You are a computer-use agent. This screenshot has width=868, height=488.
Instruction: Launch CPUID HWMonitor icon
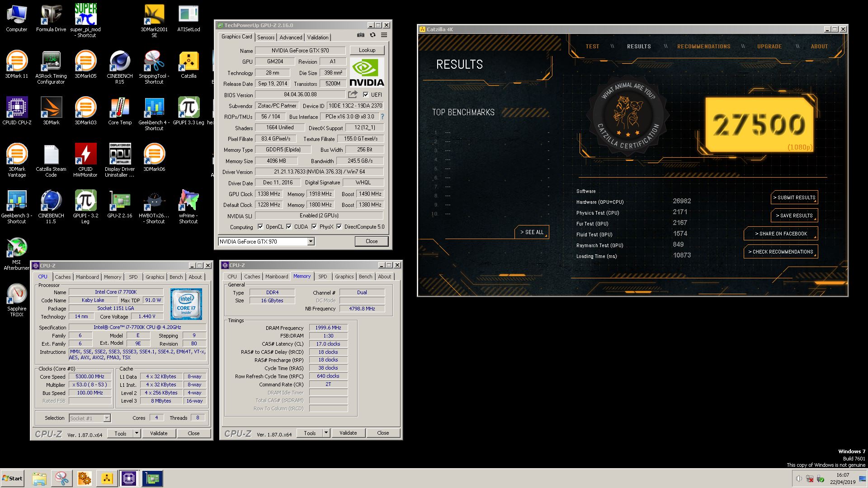[85, 160]
